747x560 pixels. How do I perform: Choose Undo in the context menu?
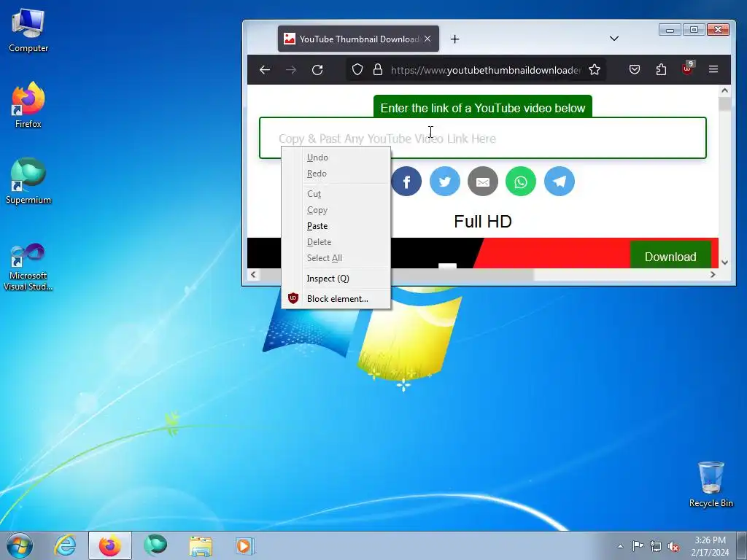coord(336,157)
